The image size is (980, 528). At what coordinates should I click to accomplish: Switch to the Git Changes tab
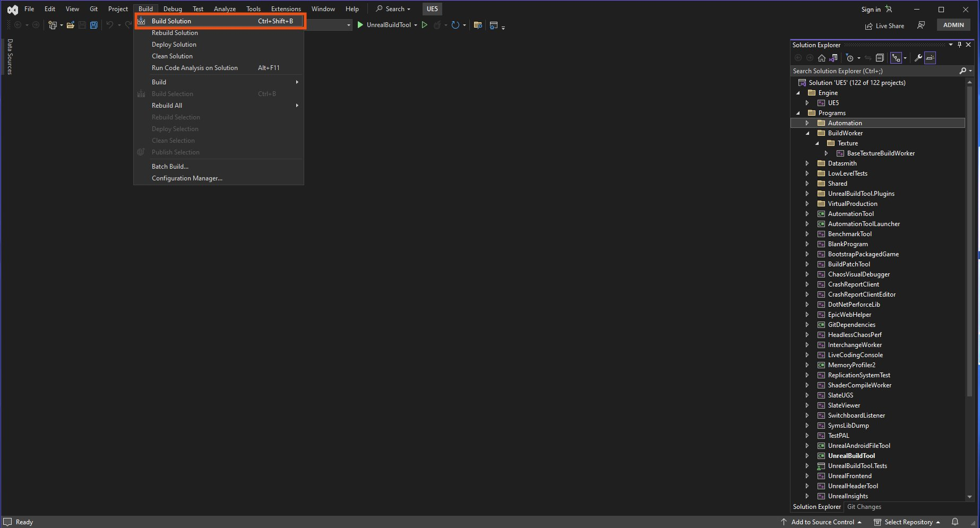(x=864, y=507)
